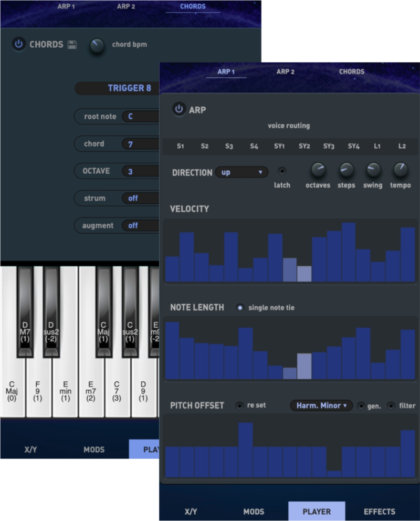
Task: Open the Harm. Minor scale dropdown
Action: coord(321,405)
